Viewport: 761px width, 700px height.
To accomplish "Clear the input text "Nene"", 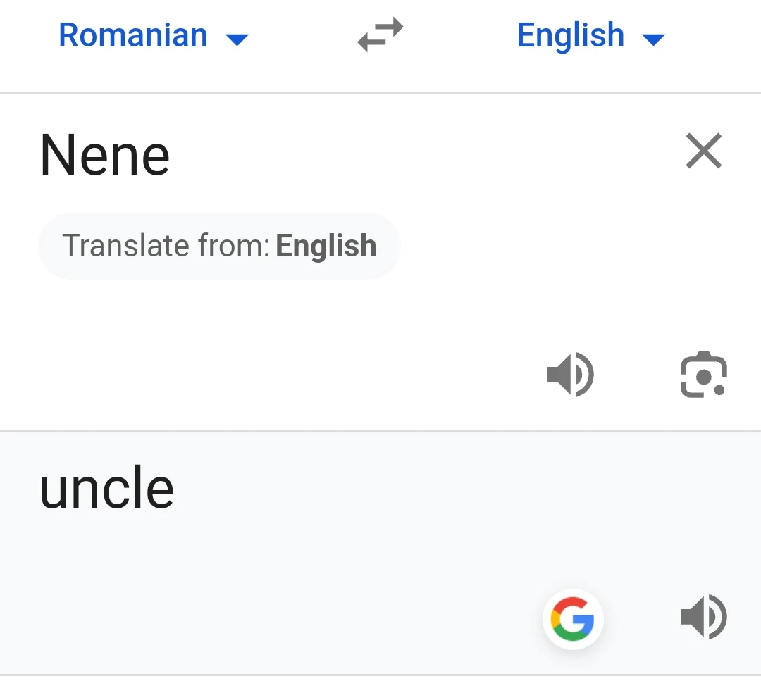I will (x=703, y=151).
